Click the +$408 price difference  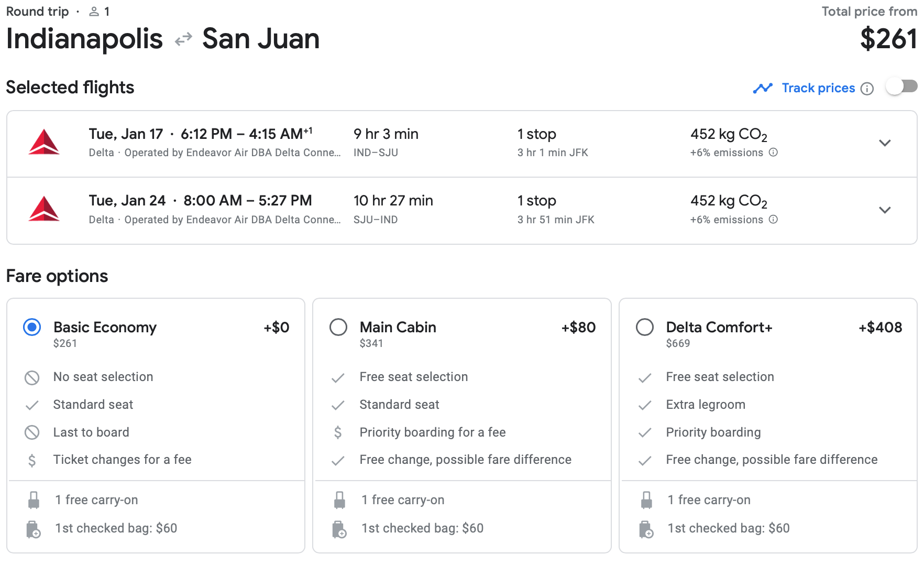point(880,328)
